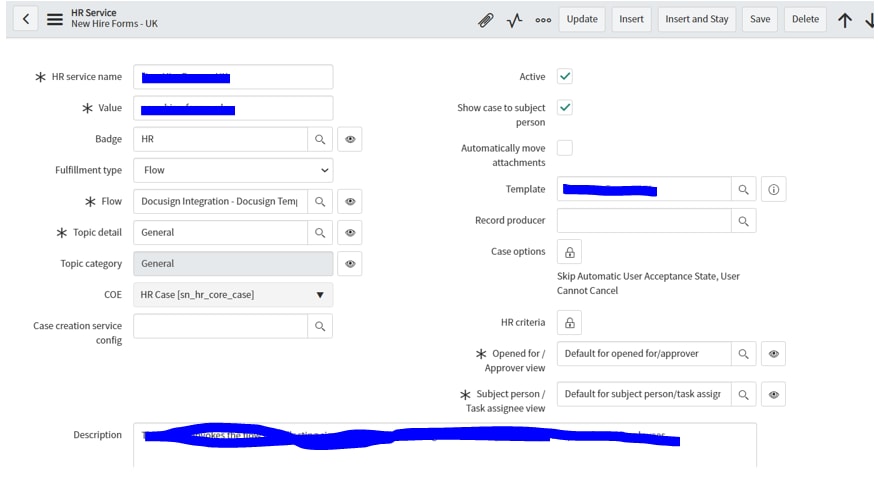878x478 pixels.
Task: Look up Subject person / Task assignee view
Action: click(744, 395)
